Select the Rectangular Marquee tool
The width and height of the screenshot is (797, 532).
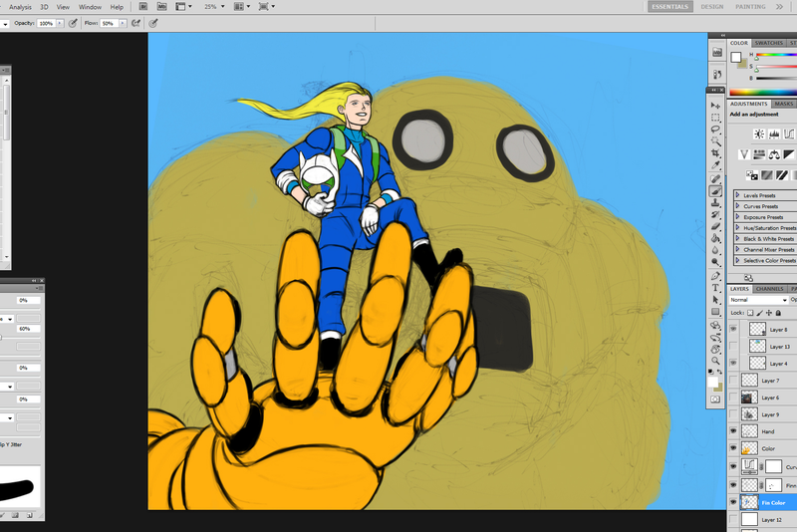pos(715,118)
